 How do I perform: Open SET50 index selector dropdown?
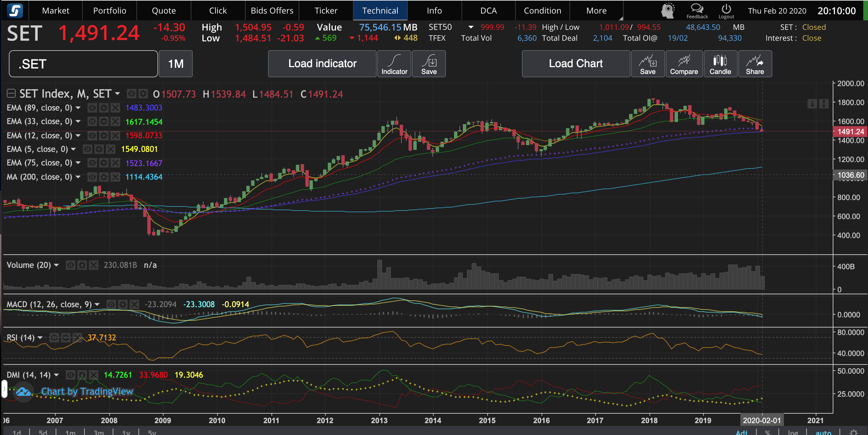(x=471, y=27)
